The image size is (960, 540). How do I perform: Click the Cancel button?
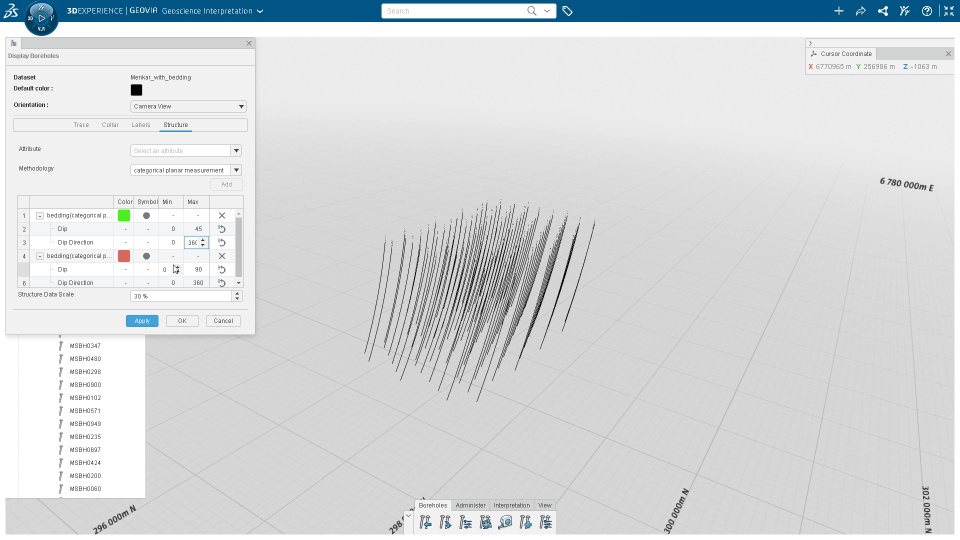[223, 321]
